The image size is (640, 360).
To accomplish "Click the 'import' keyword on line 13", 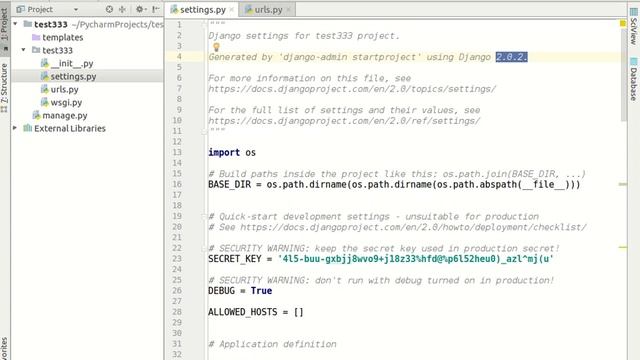I will click(x=224, y=152).
